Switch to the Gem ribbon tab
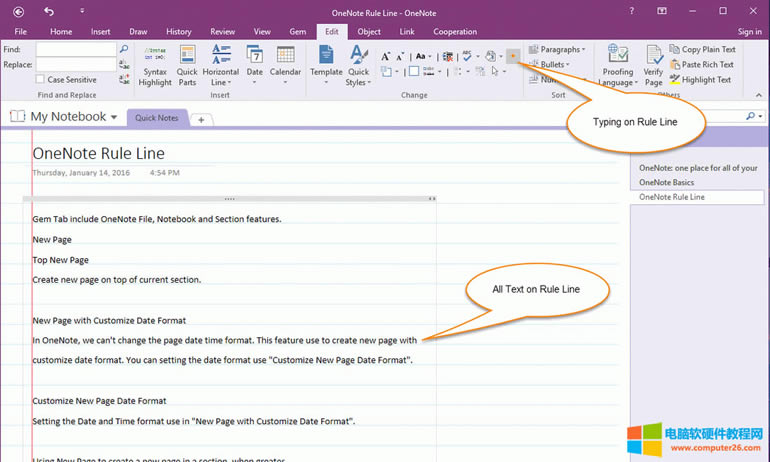770x462 pixels. tap(297, 32)
